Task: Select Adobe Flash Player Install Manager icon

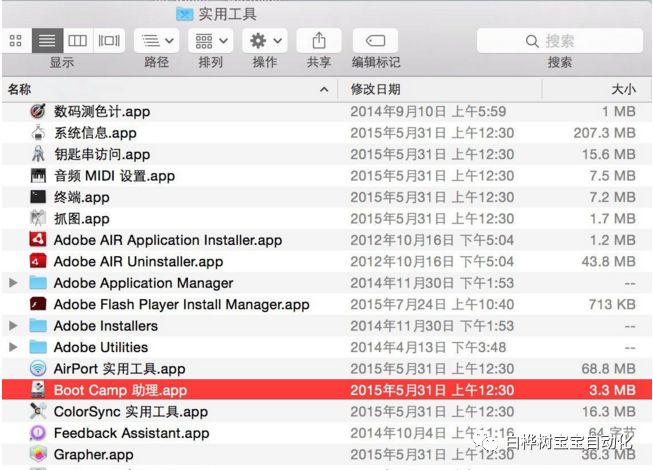Action: 38,304
